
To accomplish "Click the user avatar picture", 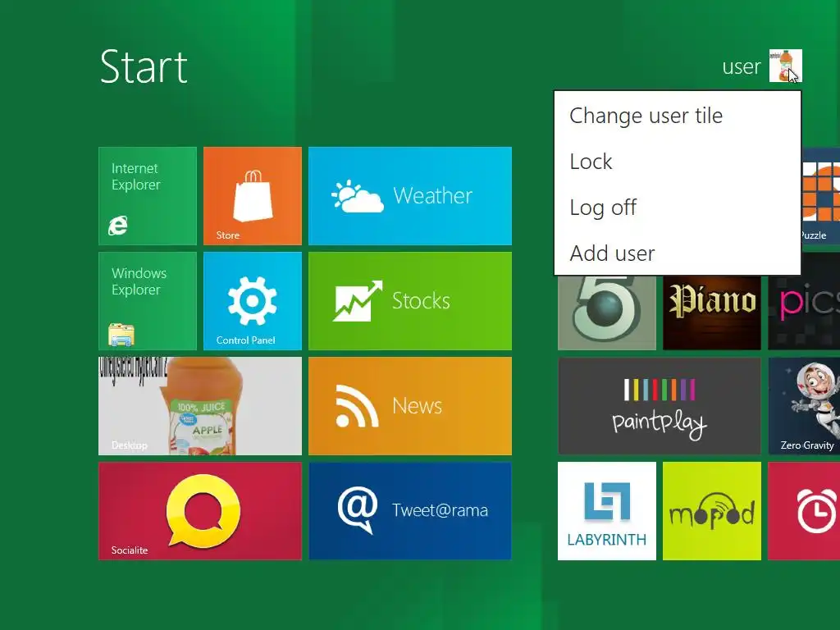I will click(785, 66).
